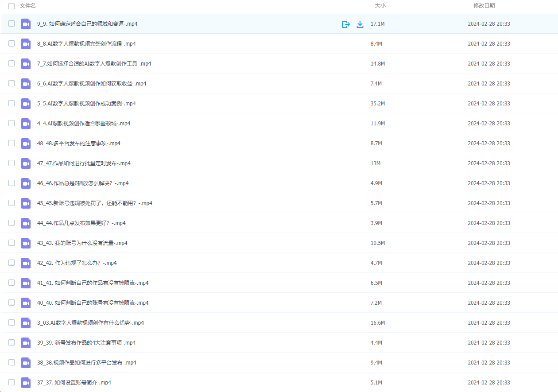The width and height of the screenshot is (558, 392).
Task: Click video icon for 45_45 新账号违规 file
Action: tap(26, 203)
